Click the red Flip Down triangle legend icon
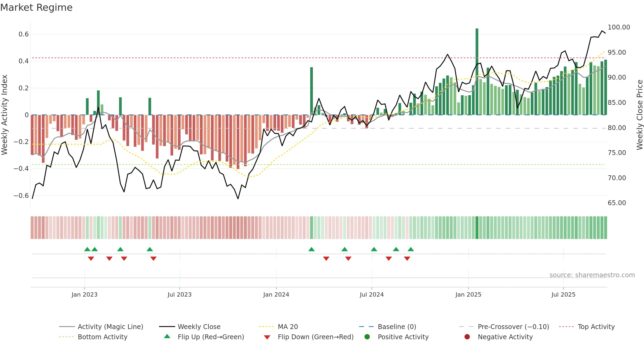644x362 pixels. point(267,337)
